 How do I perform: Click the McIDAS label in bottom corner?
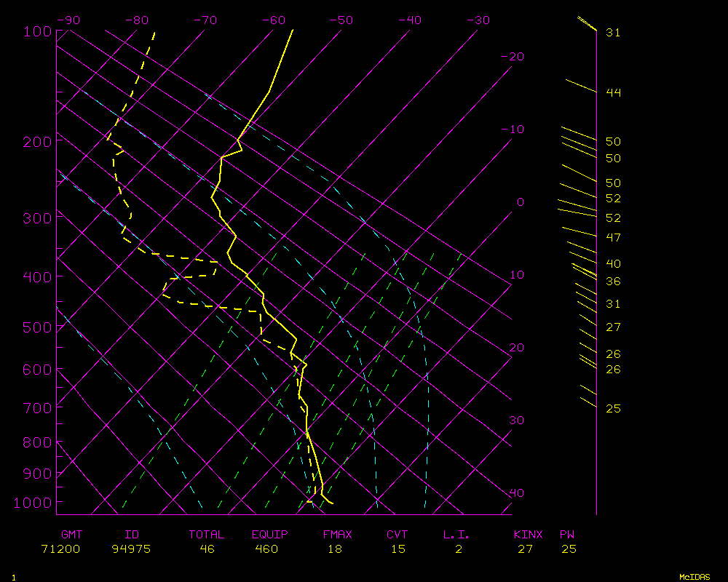pyautogui.click(x=695, y=576)
